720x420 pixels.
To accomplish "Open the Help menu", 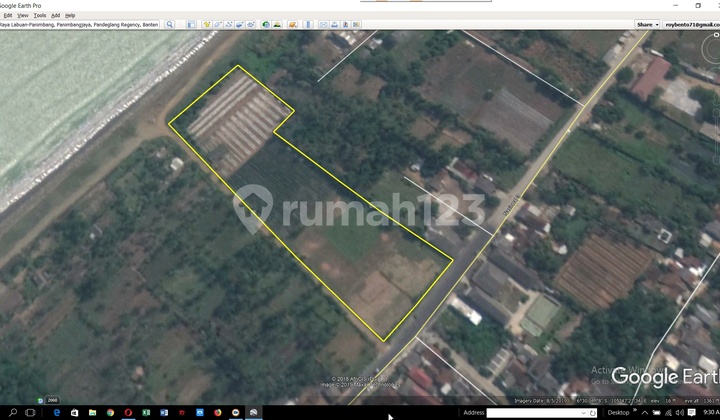I will click(70, 15).
